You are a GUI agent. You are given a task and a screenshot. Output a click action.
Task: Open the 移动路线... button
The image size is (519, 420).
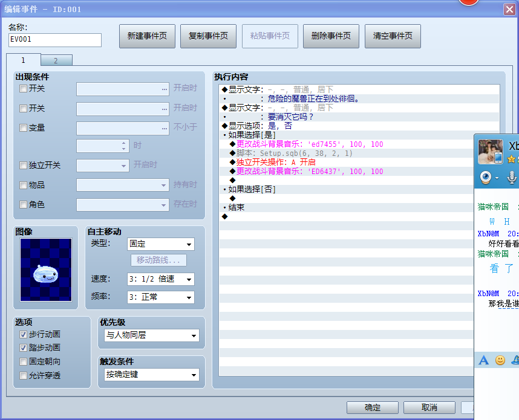pos(158,260)
